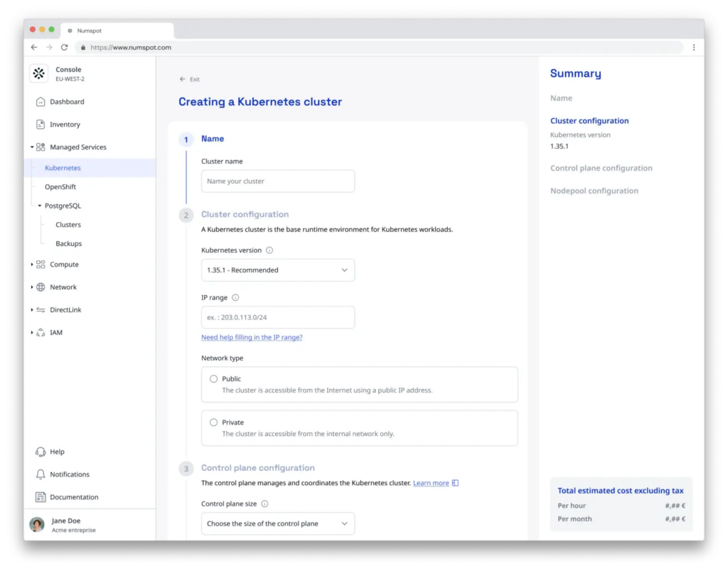Viewport: 728px width, 569px height.
Task: Collapse the PostgreSQL tree arrow
Action: coord(40,206)
